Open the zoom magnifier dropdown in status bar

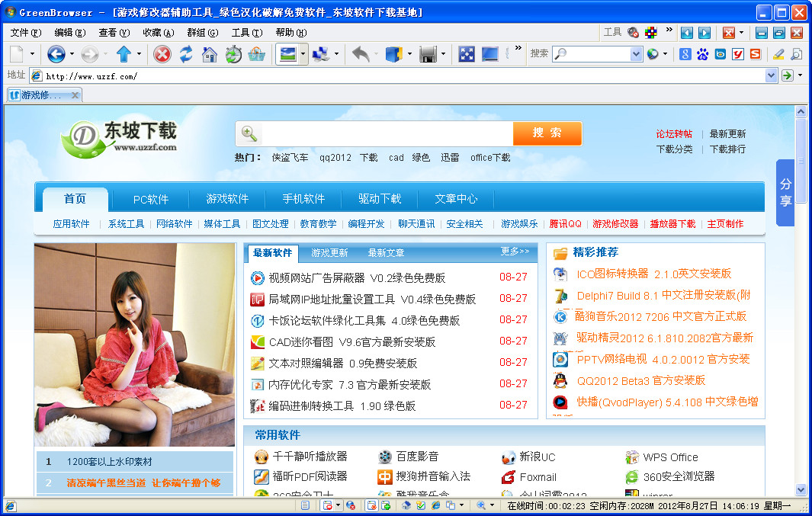(492, 505)
